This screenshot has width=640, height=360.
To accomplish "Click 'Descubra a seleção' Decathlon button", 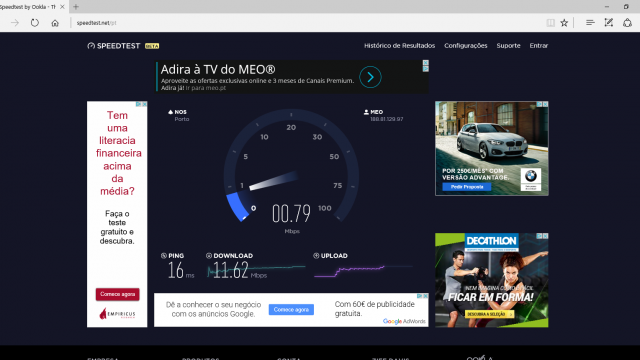I will coord(489,314).
